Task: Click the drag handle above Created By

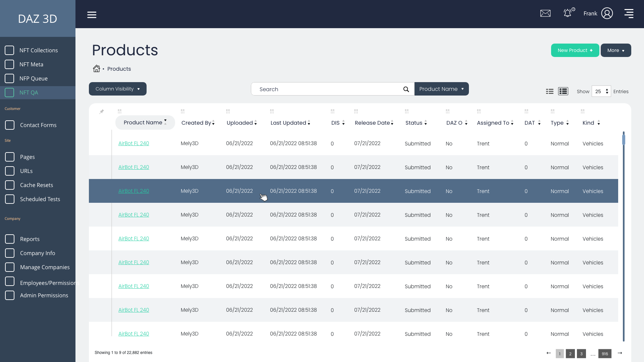Action: point(182,111)
